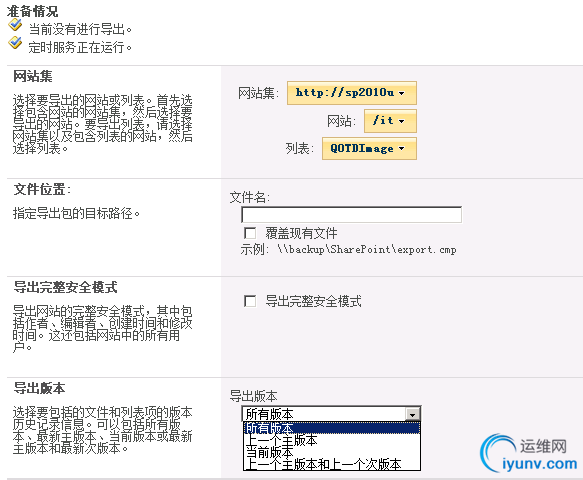This screenshot has width=583, height=480.
Task: Click the 导出版本 combo box arrow
Action: [412, 414]
